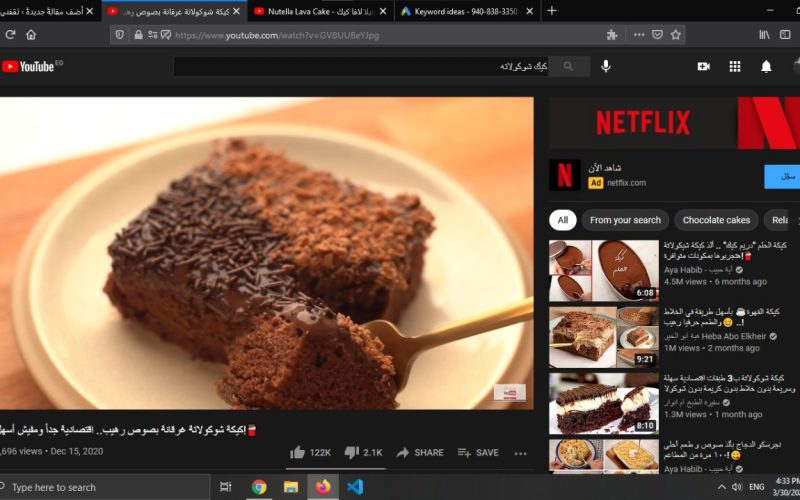
Task: Open Visual Studio Code from the taskbar
Action: coord(355,487)
